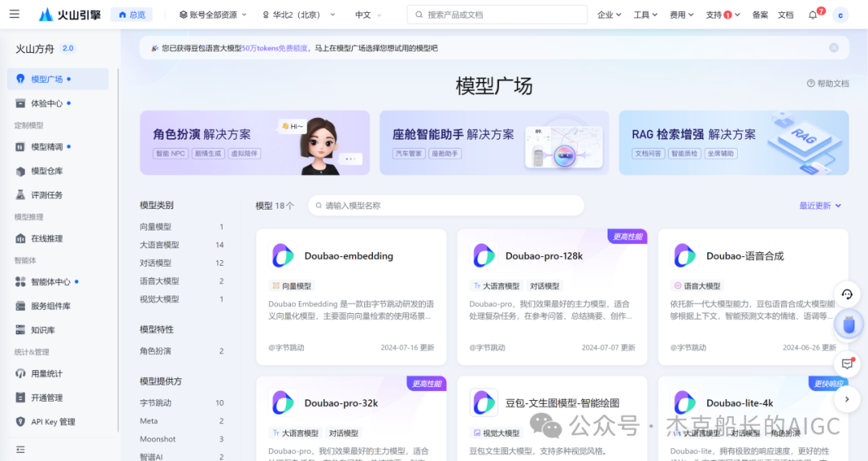This screenshot has height=461, width=868.
Task: Expand the 账号全部资源 dropdown
Action: pyautogui.click(x=213, y=15)
